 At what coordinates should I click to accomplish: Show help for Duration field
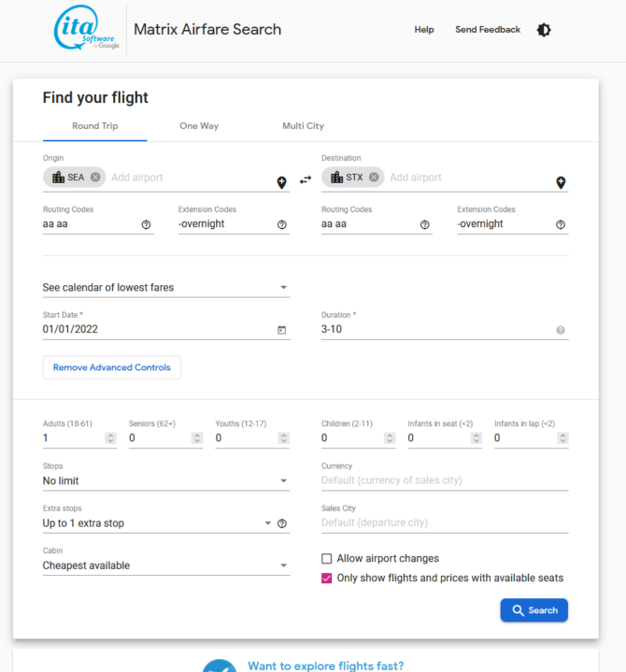click(561, 330)
